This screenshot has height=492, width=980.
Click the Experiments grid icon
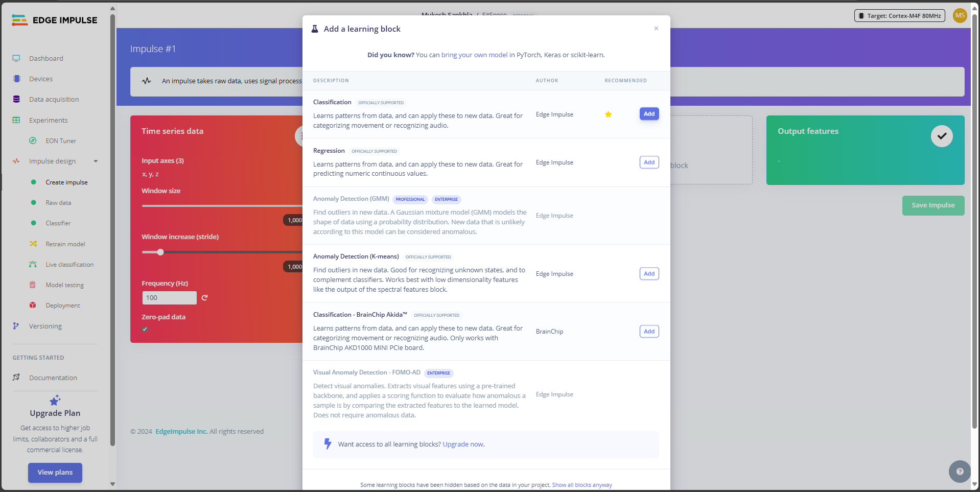tap(16, 120)
